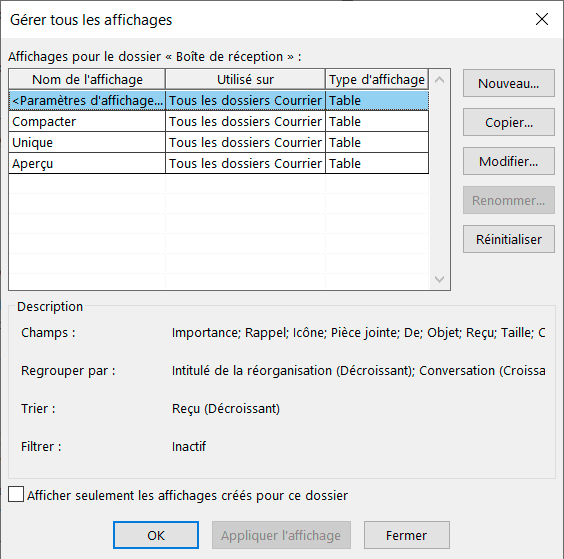The width and height of the screenshot is (564, 559).
Task: Click the Nom de l'affichage column header
Action: (87, 79)
